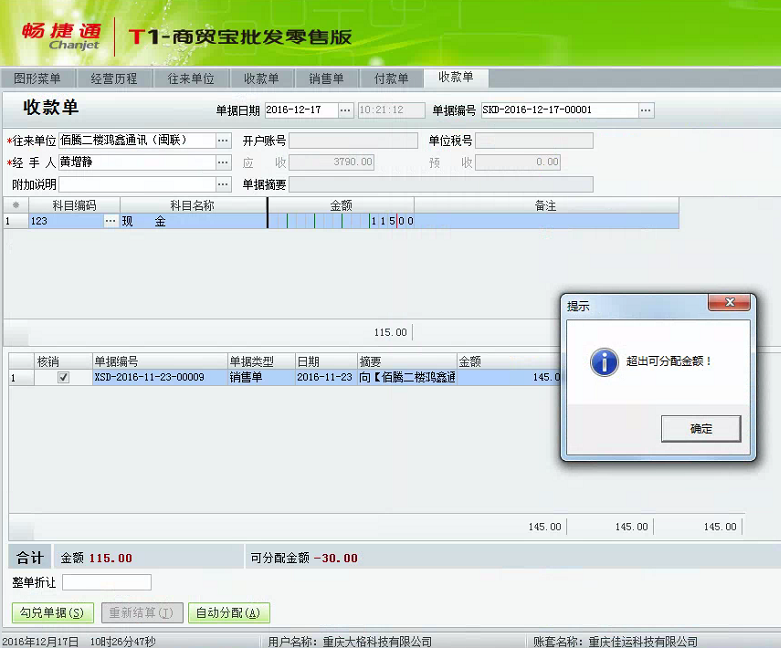The width and height of the screenshot is (781, 648).
Task: Click the 科目编码 cell showing 123
Action: coord(66,221)
